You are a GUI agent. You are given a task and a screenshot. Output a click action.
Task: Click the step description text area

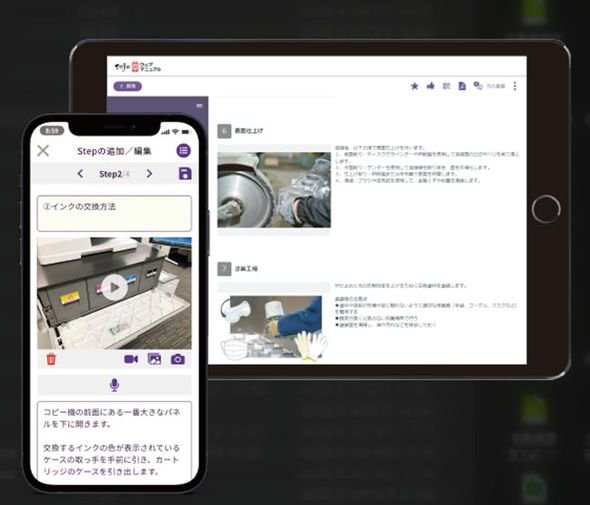pos(114,442)
